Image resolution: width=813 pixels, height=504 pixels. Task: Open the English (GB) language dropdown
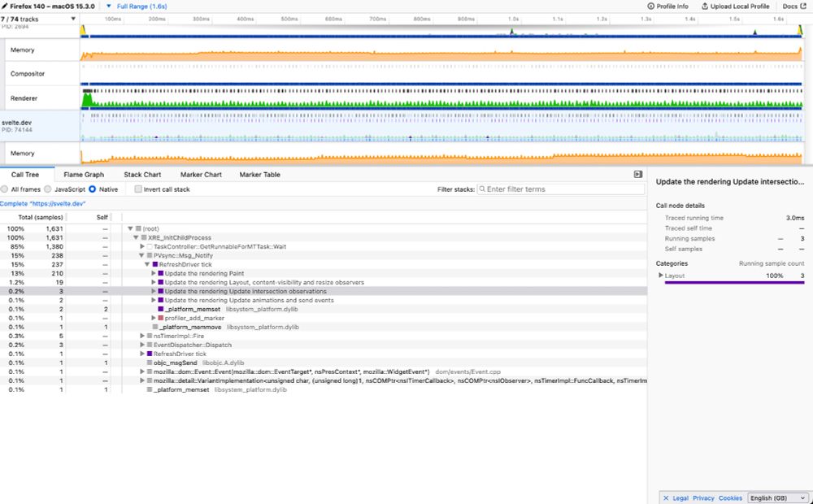coord(778,497)
